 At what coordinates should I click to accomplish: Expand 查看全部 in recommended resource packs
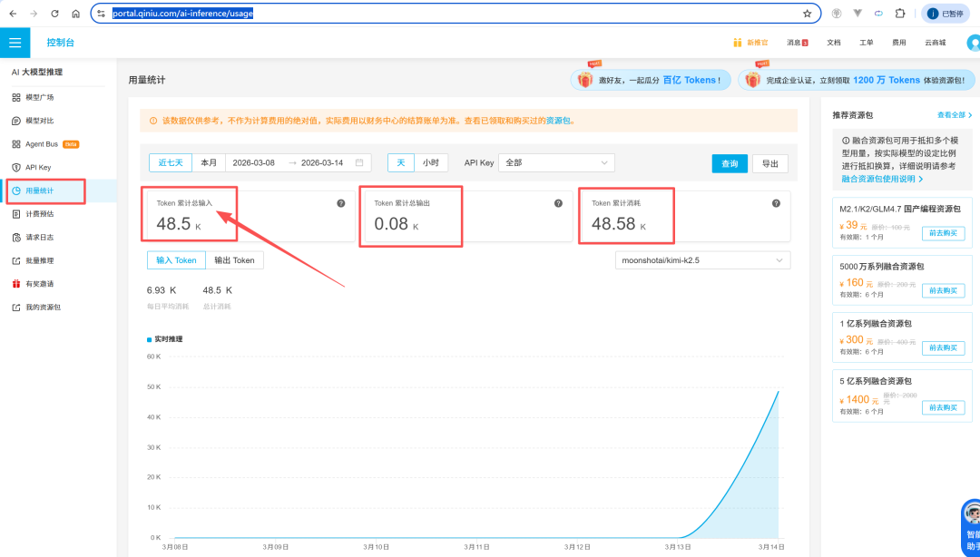tap(954, 115)
